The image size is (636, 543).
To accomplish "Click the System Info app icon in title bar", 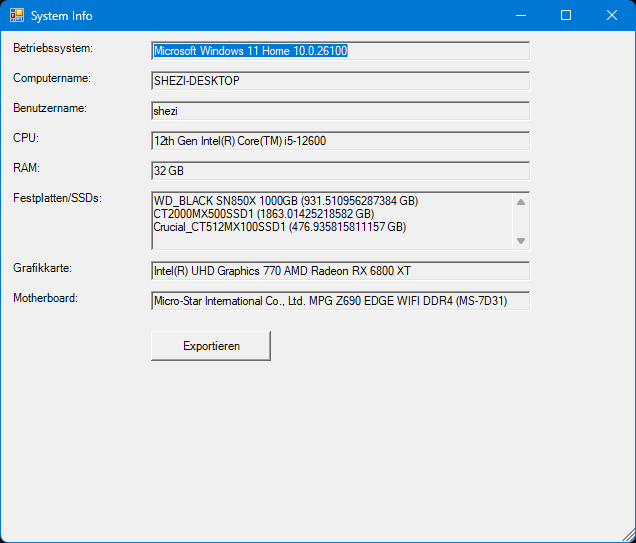I will pos(17,16).
